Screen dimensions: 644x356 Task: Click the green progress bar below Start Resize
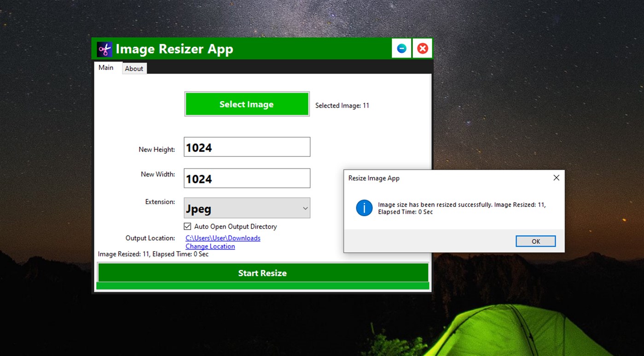(x=262, y=286)
